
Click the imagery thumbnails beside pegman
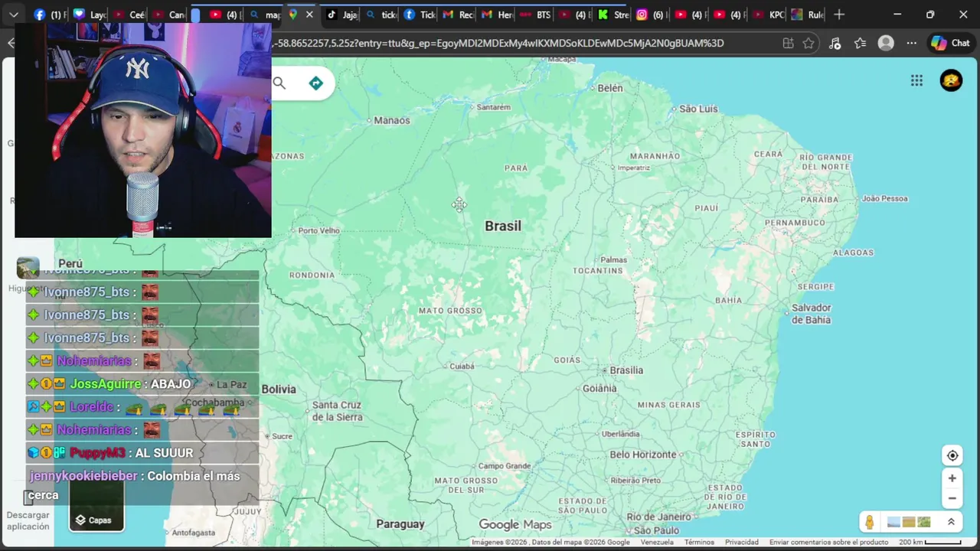point(908,522)
